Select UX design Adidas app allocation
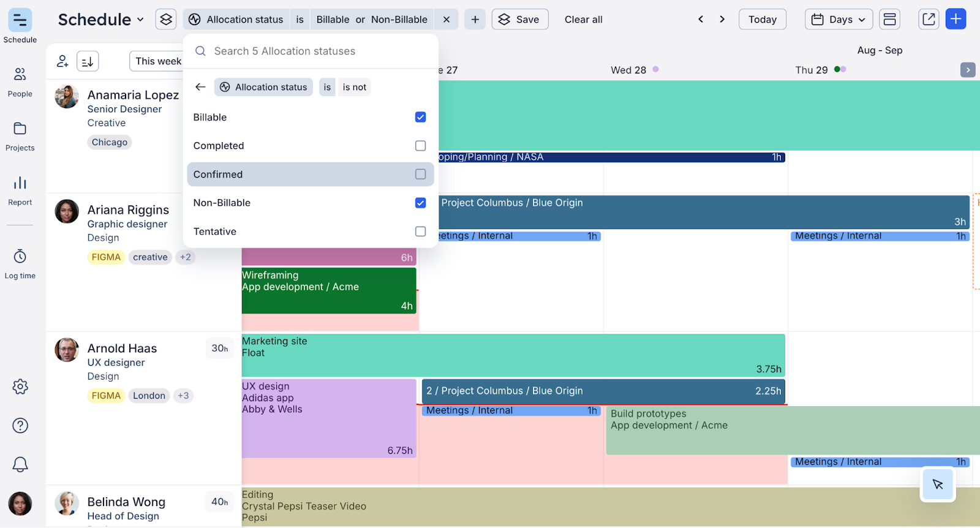The width and height of the screenshot is (980, 528). click(x=329, y=418)
